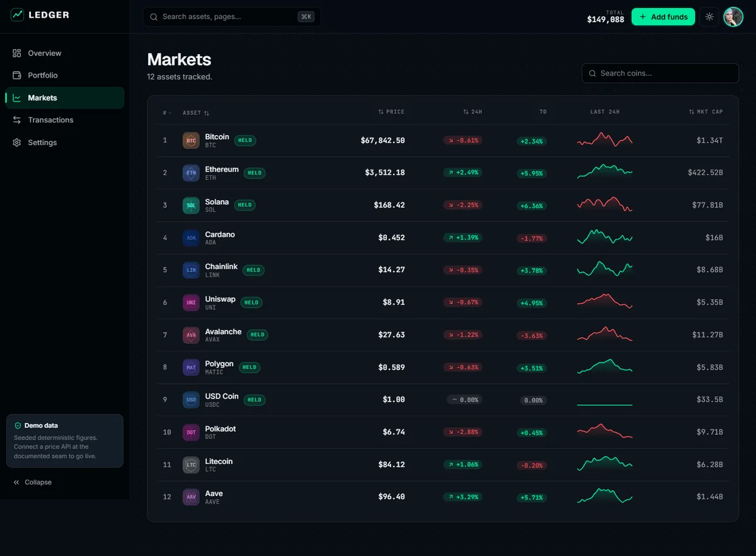Viewport: 756px width, 556px height.
Task: Click the Chainlink LINK coin icon
Action: 191,270
